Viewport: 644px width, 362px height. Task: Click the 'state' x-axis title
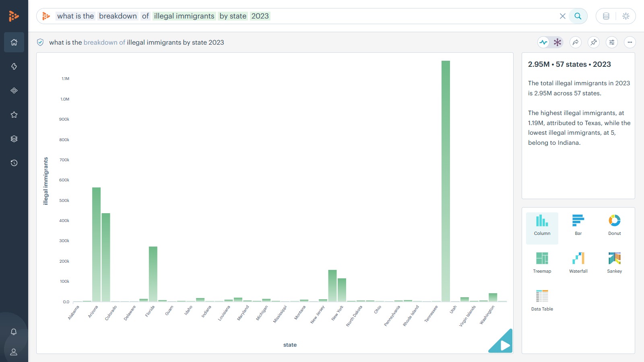tap(290, 345)
